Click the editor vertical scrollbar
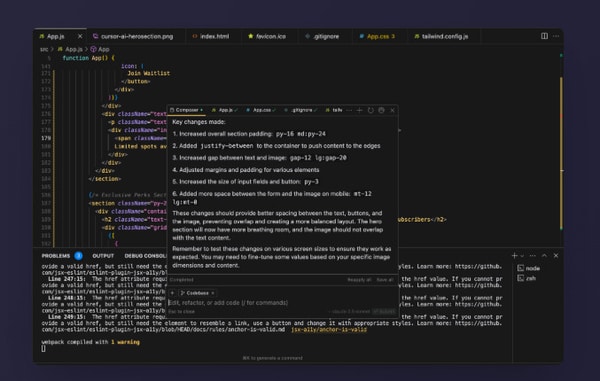This screenshot has width=600, height=381. pyautogui.click(x=561, y=153)
